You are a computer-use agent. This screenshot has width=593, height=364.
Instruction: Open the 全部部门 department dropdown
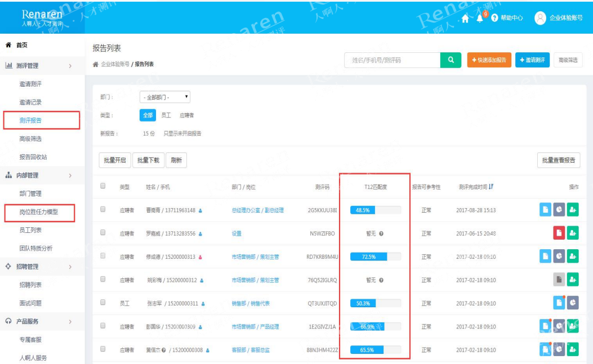pyautogui.click(x=165, y=97)
